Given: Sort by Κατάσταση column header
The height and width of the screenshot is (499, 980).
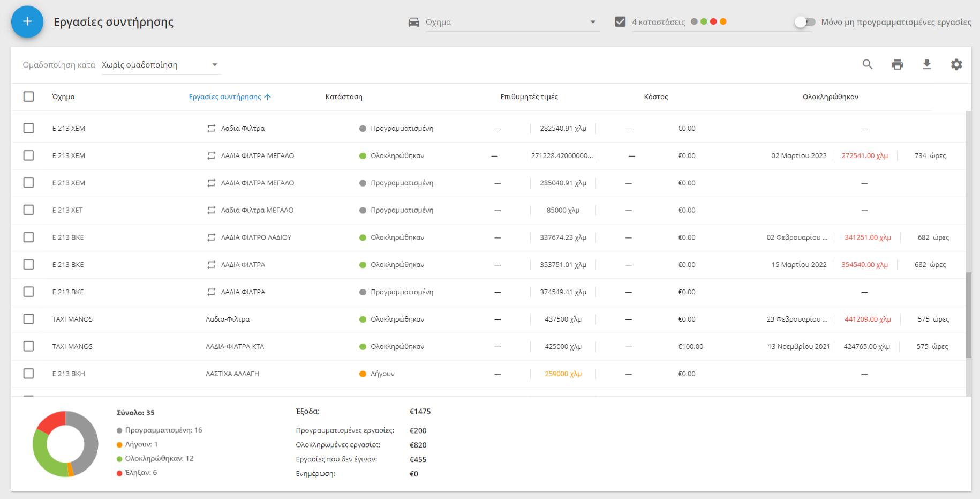Looking at the screenshot, I should (x=344, y=97).
